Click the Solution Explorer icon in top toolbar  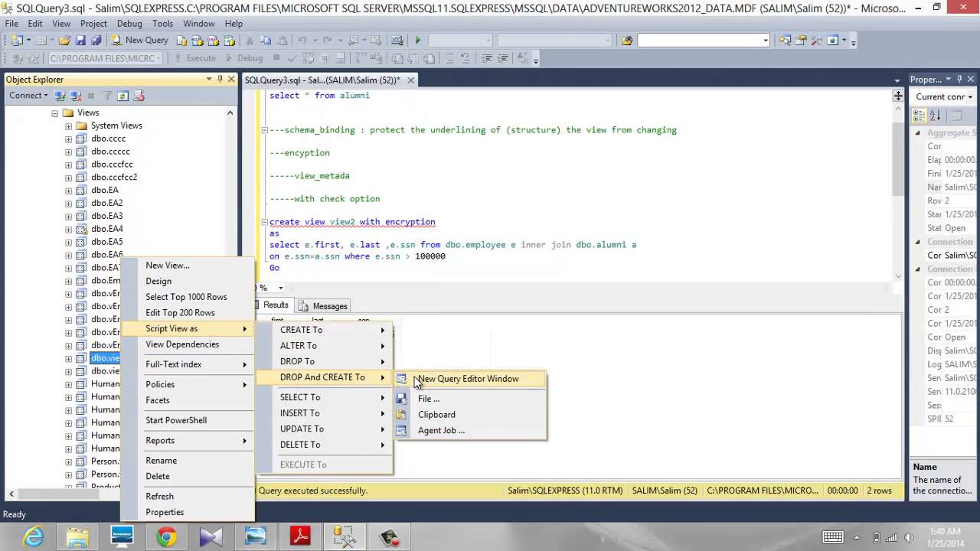coord(785,41)
